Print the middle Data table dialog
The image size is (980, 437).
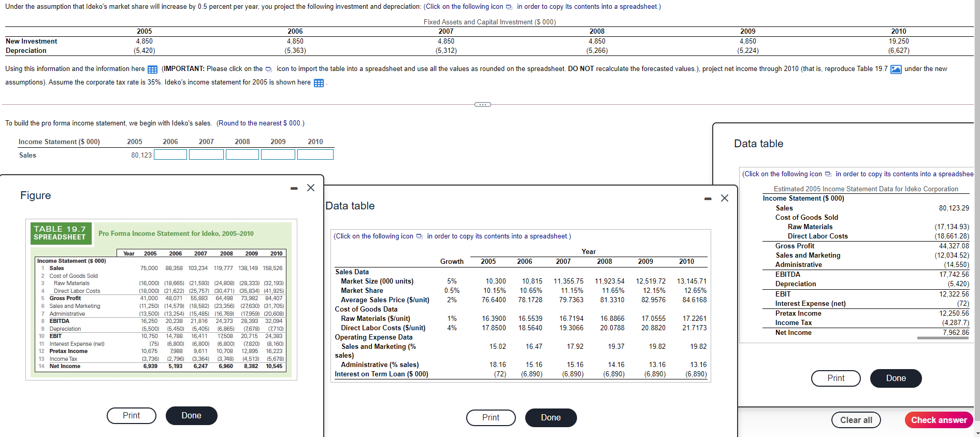(x=491, y=418)
